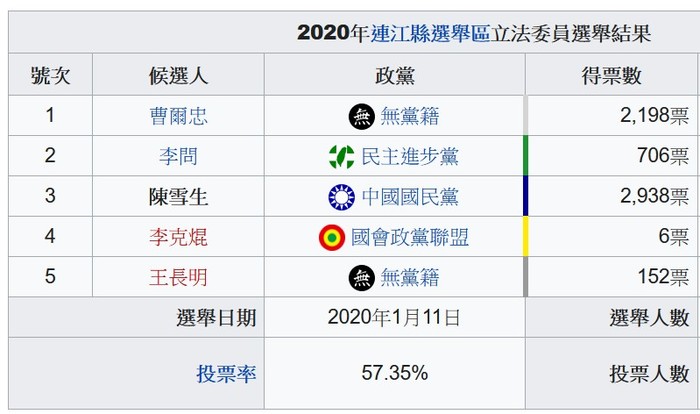Click the 無黨籍 link in row 5

click(410, 277)
